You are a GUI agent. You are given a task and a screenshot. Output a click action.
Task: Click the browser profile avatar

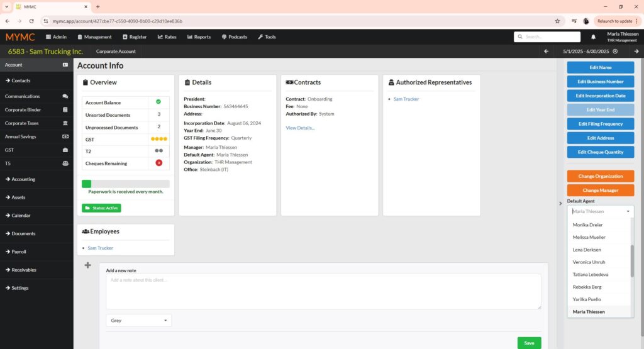(586, 21)
